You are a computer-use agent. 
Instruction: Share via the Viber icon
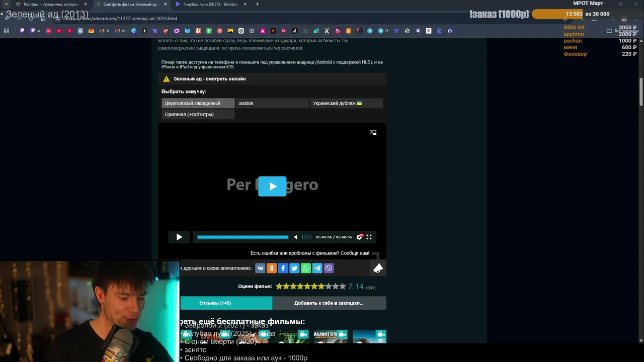tap(329, 268)
